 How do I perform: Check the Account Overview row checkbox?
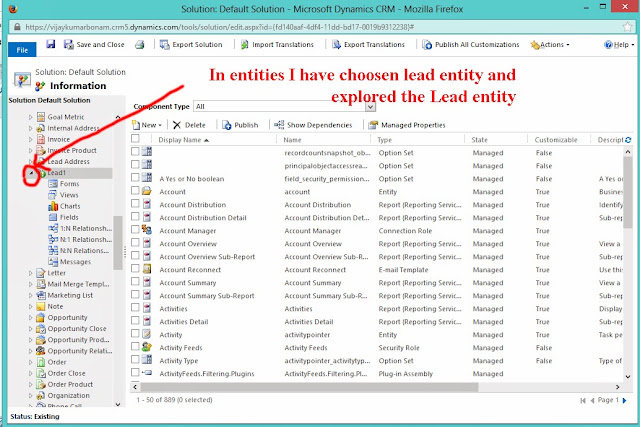pyautogui.click(x=135, y=242)
